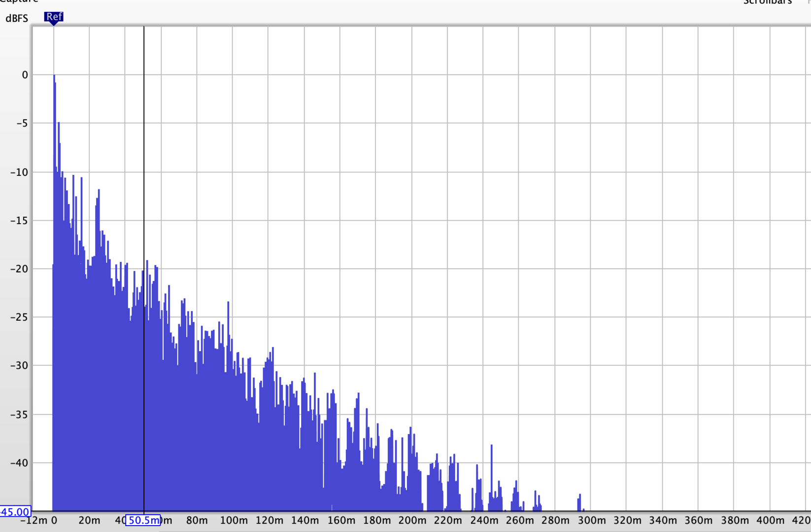
Task: Click the thin spike near 243m
Action: pyautogui.click(x=491, y=473)
